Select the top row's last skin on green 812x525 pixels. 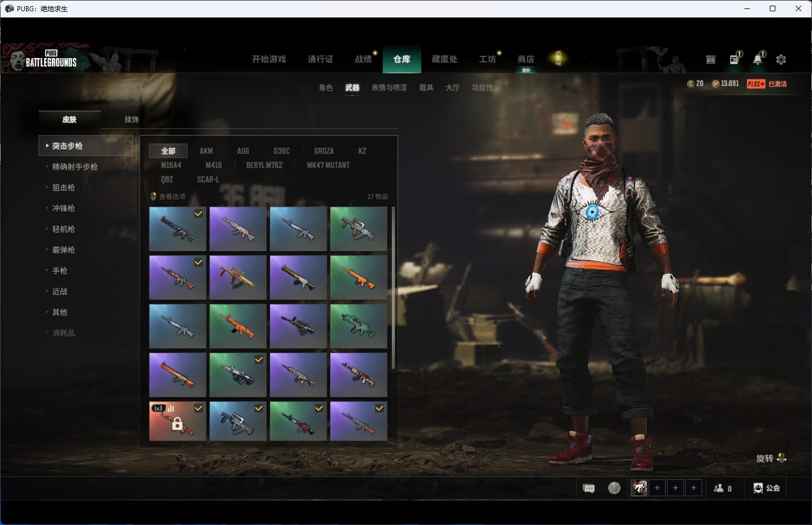359,229
